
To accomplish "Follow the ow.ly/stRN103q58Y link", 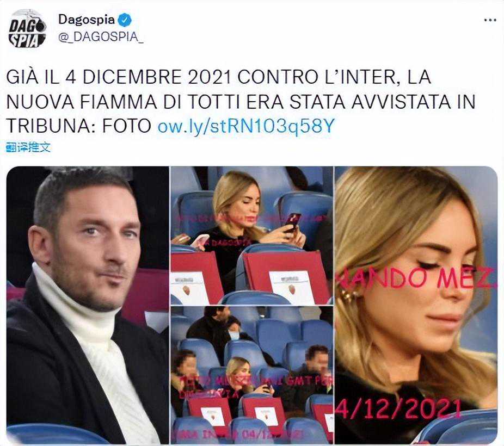I will pos(246,126).
